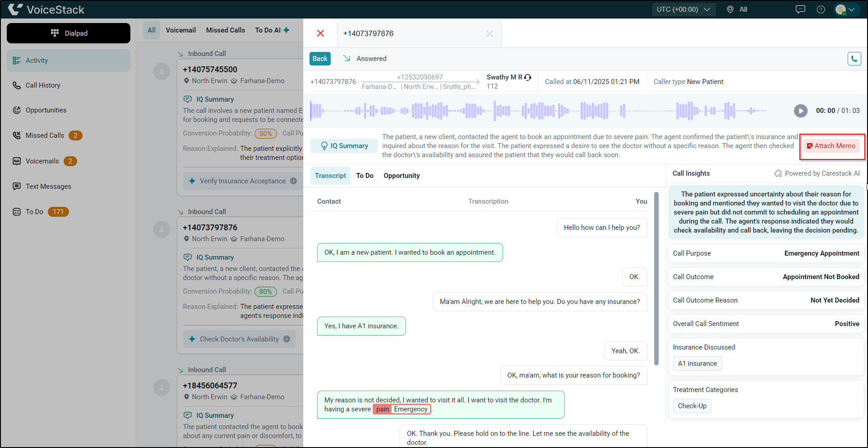Click the headset icon beside Swathy M R
This screenshot has width=868, height=448.
(x=528, y=77)
